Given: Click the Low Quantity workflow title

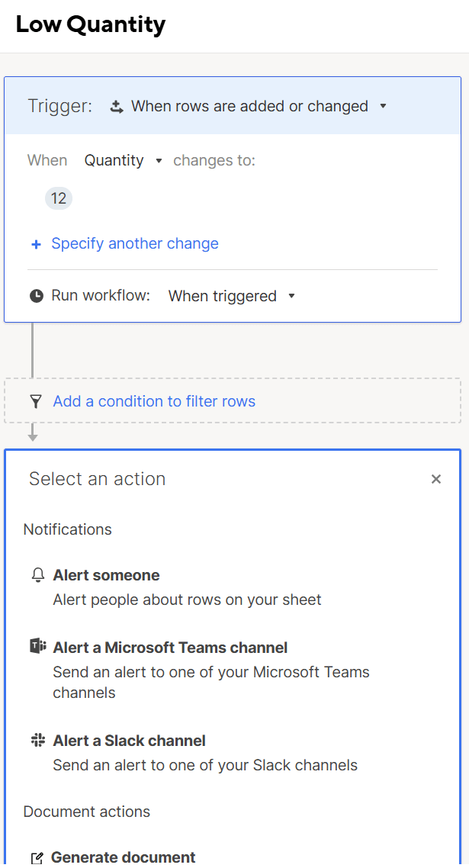Looking at the screenshot, I should 91,24.
